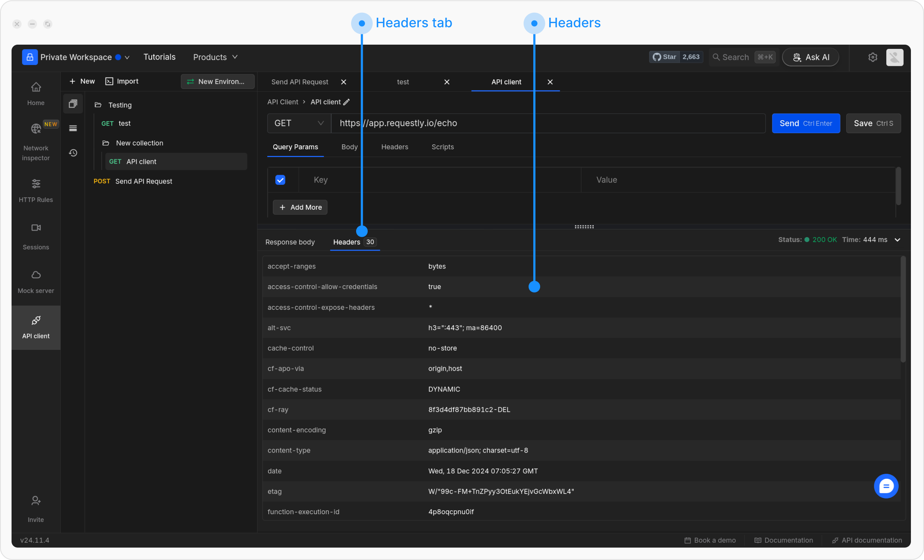Select the API client sidebar icon
The height and width of the screenshot is (560, 924).
pyautogui.click(x=36, y=327)
